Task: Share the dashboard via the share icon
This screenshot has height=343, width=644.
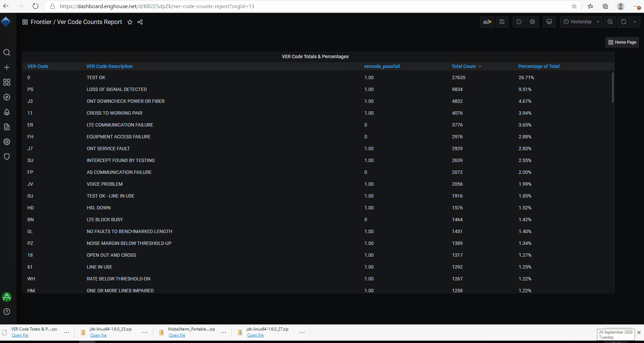Action: 140,22
